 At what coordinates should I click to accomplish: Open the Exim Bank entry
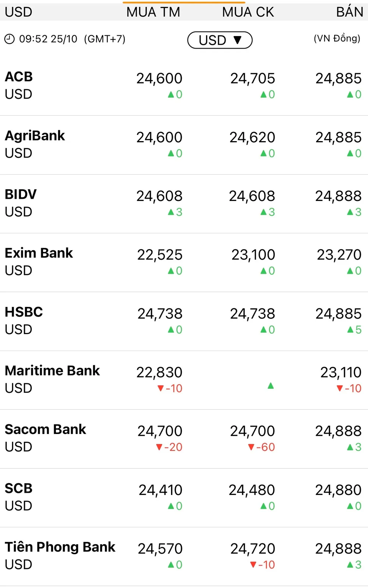coord(39,253)
